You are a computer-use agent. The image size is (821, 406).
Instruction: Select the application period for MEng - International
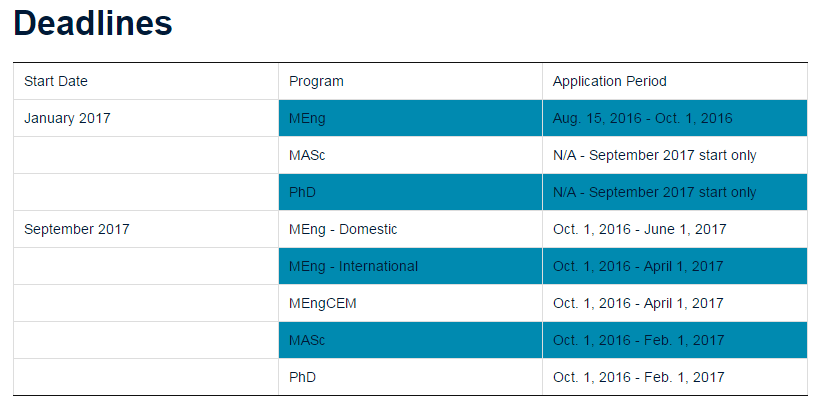tap(638, 266)
